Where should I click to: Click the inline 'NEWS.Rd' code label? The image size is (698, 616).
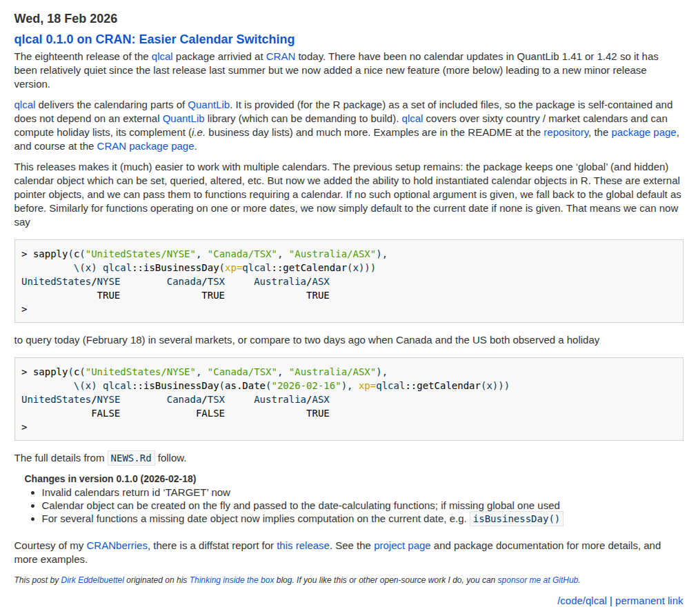(131, 458)
